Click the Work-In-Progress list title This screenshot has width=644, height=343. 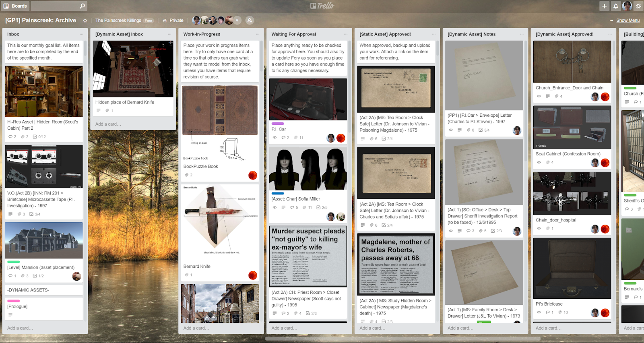point(202,34)
